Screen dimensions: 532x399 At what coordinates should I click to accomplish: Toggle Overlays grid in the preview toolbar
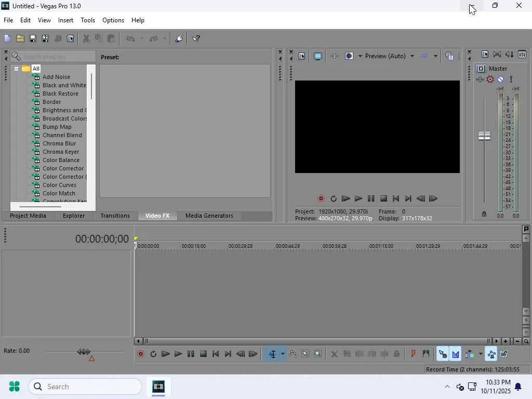[424, 56]
